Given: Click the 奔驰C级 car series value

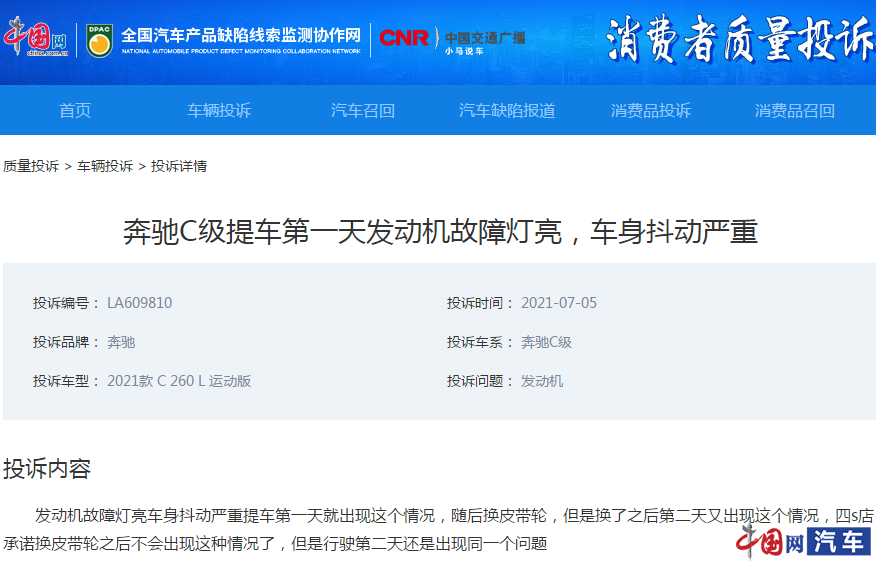Looking at the screenshot, I should [546, 342].
